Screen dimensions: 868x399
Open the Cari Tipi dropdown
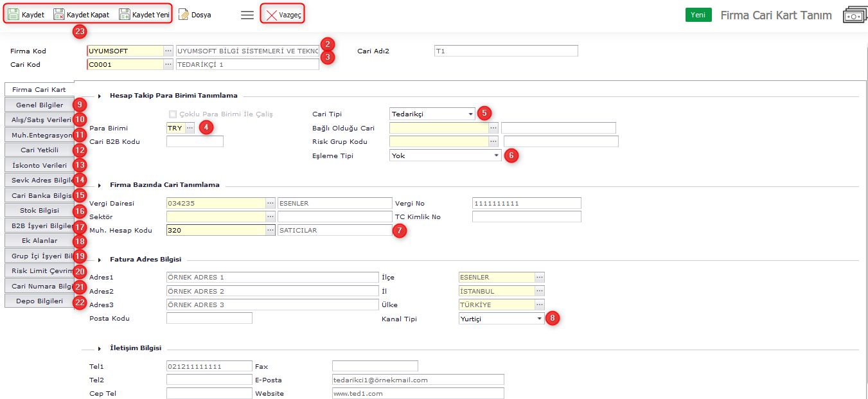[470, 114]
